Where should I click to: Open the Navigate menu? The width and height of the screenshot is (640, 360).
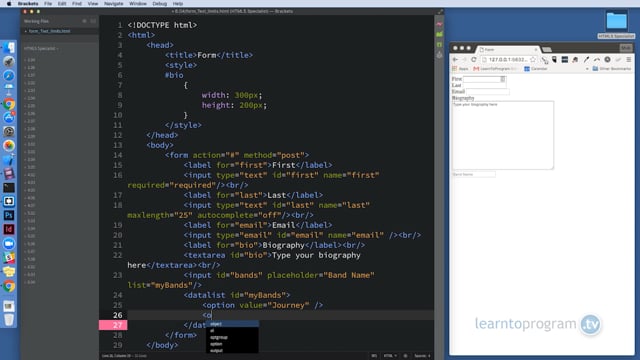(x=113, y=4)
